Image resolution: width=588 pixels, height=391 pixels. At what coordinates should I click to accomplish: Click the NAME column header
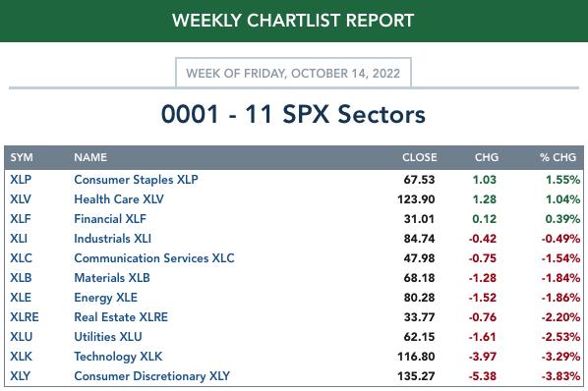pos(90,157)
